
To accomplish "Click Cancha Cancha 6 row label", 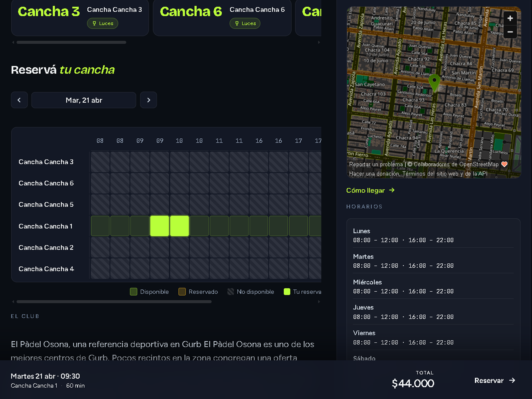I will [x=46, y=183].
